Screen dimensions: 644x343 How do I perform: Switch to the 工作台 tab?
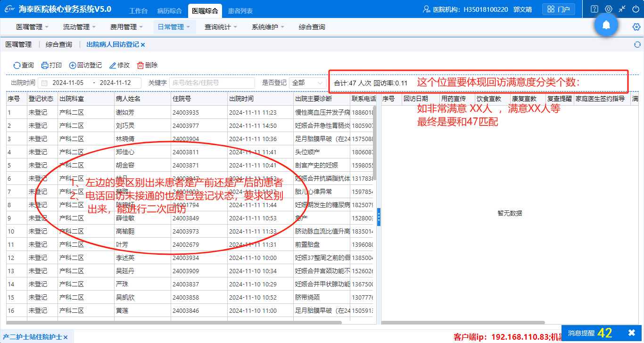coord(138,11)
